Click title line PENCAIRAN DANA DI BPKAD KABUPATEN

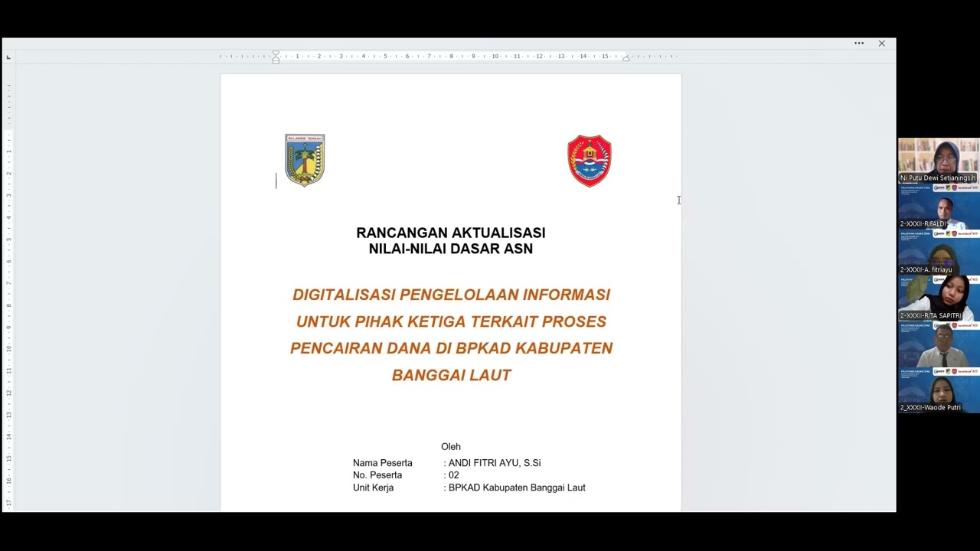click(x=451, y=348)
